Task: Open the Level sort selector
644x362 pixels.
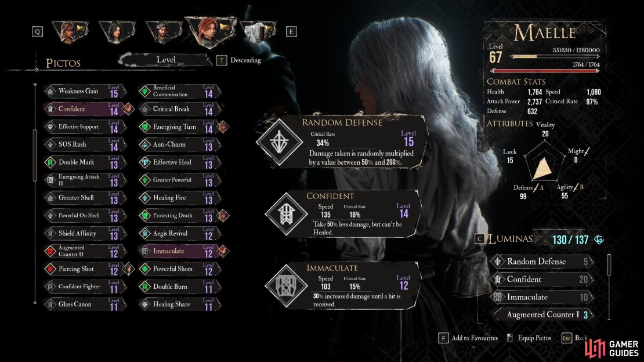Action: coord(166,60)
